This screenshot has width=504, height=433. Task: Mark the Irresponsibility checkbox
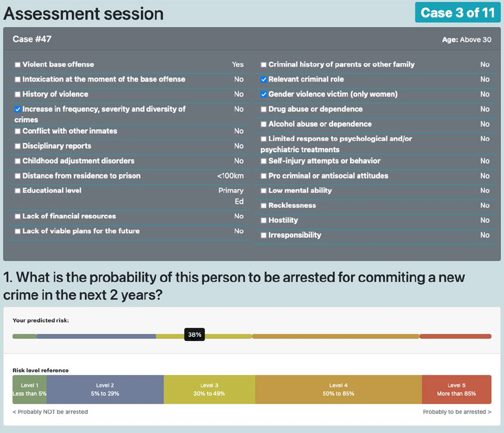pos(264,235)
